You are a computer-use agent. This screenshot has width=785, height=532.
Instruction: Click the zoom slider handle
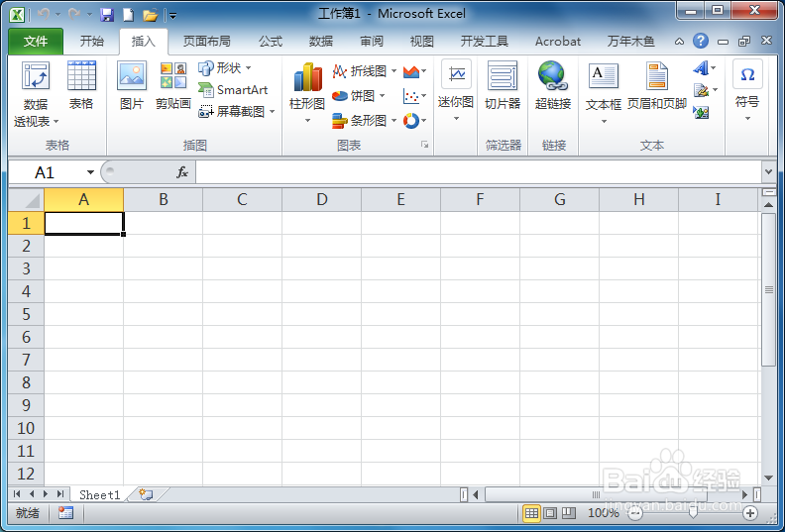693,513
